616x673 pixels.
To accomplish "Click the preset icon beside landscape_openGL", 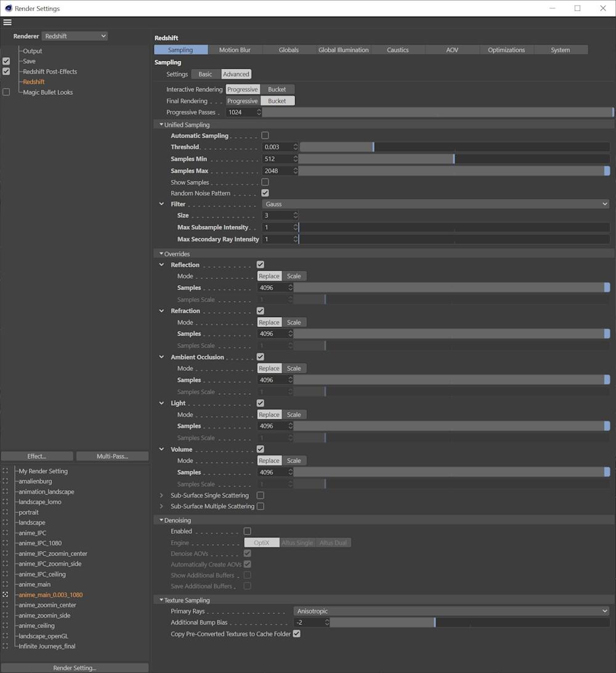I will click(6, 636).
